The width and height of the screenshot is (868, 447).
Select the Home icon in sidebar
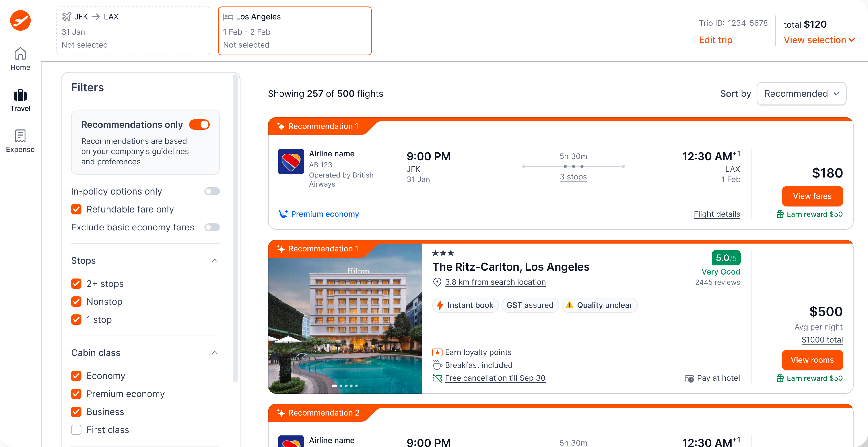20,54
